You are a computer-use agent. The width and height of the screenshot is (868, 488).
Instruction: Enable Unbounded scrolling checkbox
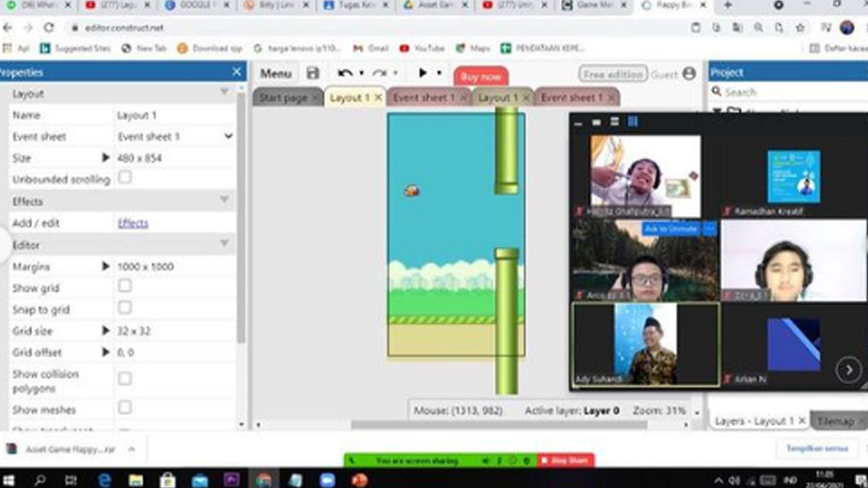click(x=125, y=178)
